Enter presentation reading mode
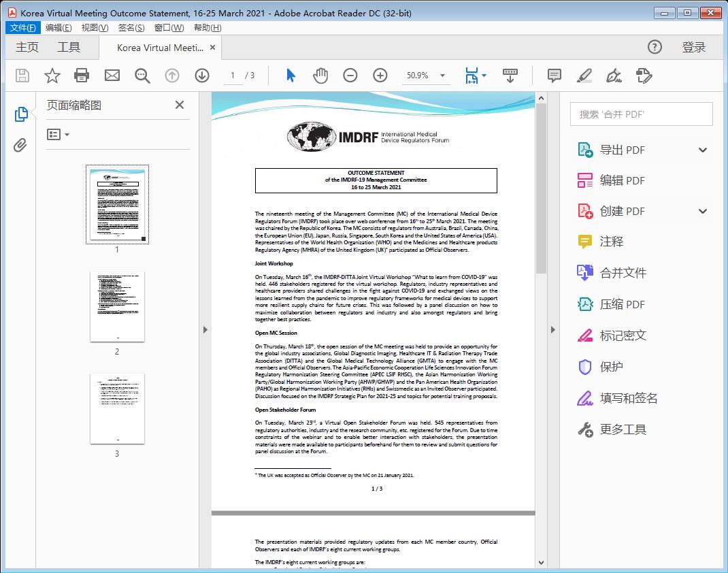The width and height of the screenshot is (728, 573). click(x=510, y=76)
